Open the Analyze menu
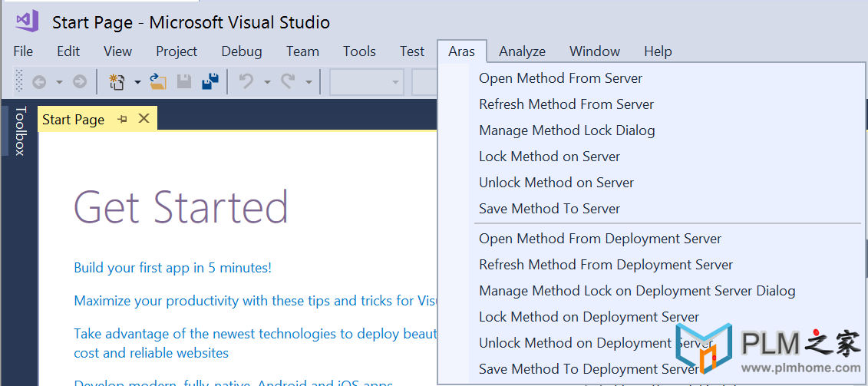868x386 pixels. (522, 51)
